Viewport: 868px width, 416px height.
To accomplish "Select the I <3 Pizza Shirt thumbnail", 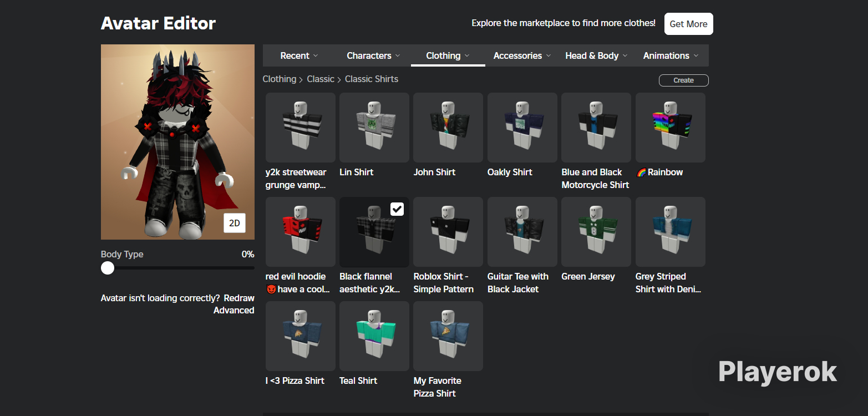I will pos(301,336).
